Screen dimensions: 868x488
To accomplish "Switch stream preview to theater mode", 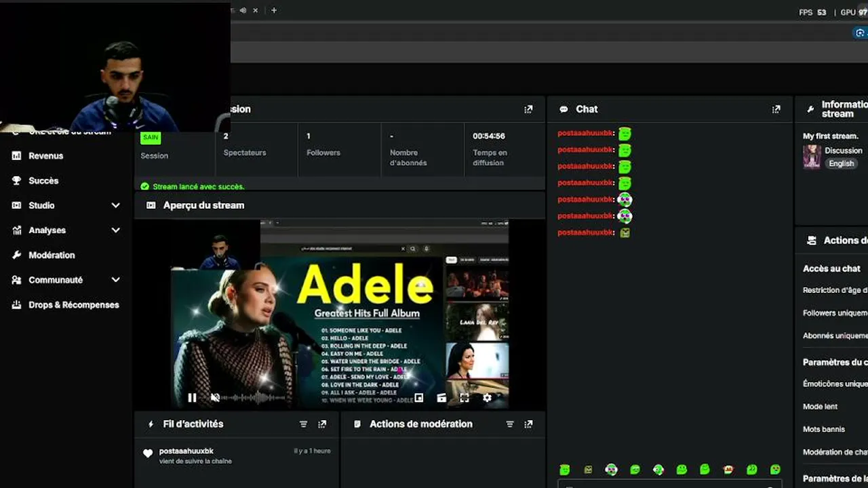I will point(441,398).
